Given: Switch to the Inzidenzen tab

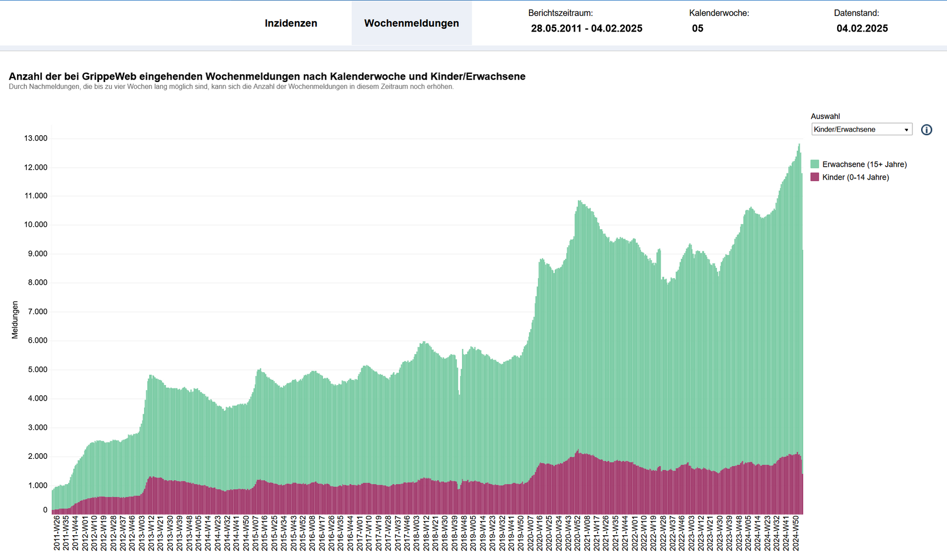Looking at the screenshot, I should click(x=291, y=23).
